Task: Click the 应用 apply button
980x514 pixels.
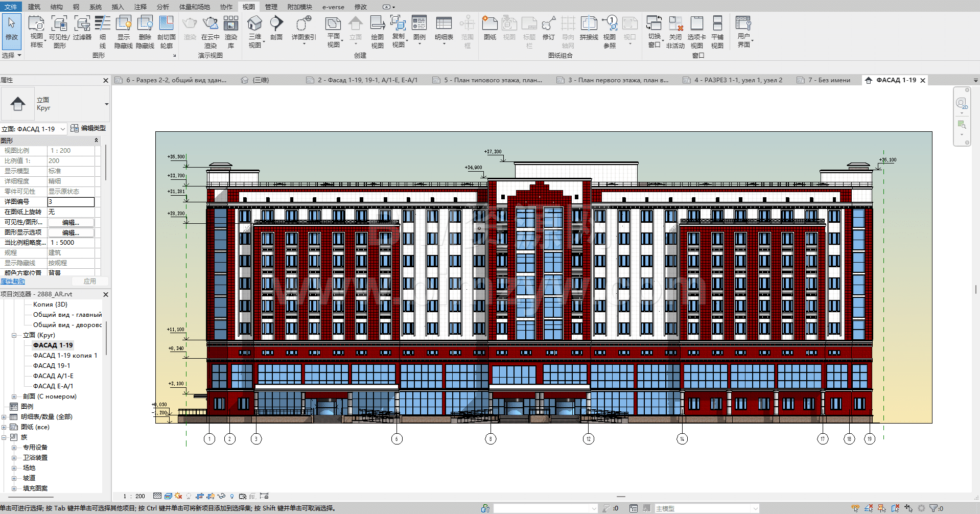Action: 90,282
